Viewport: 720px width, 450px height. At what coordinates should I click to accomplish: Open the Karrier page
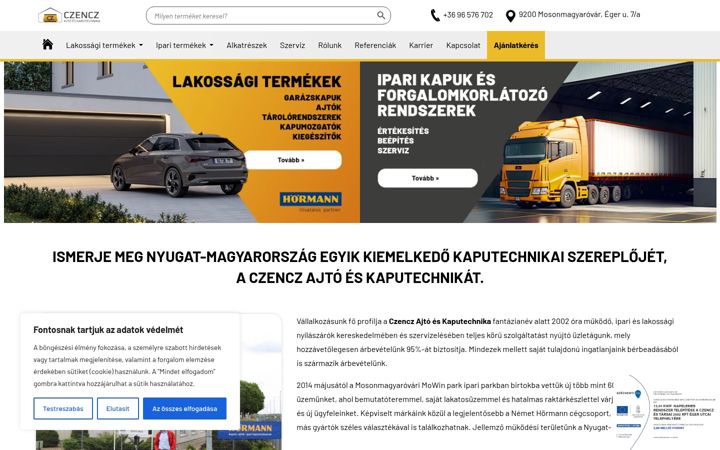point(421,45)
